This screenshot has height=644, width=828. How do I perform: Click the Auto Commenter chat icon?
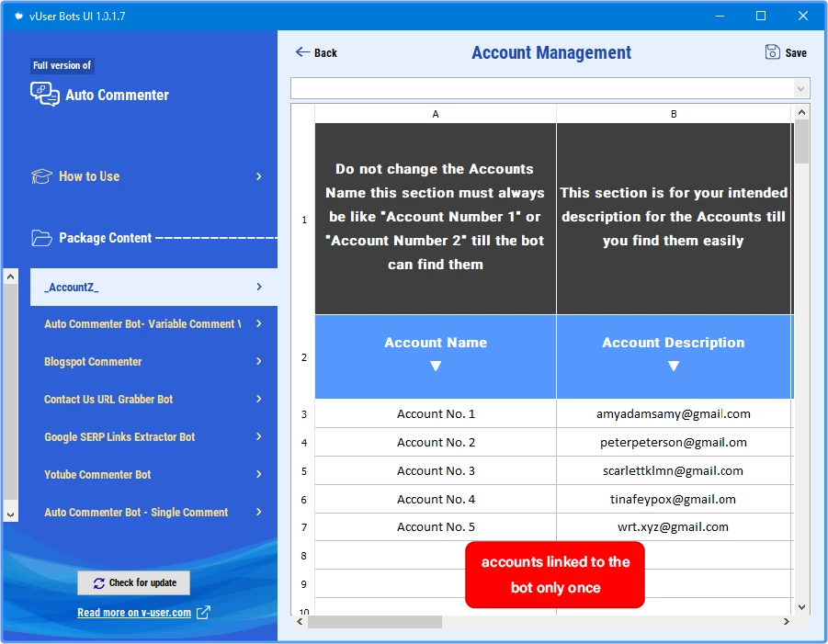pyautogui.click(x=44, y=95)
